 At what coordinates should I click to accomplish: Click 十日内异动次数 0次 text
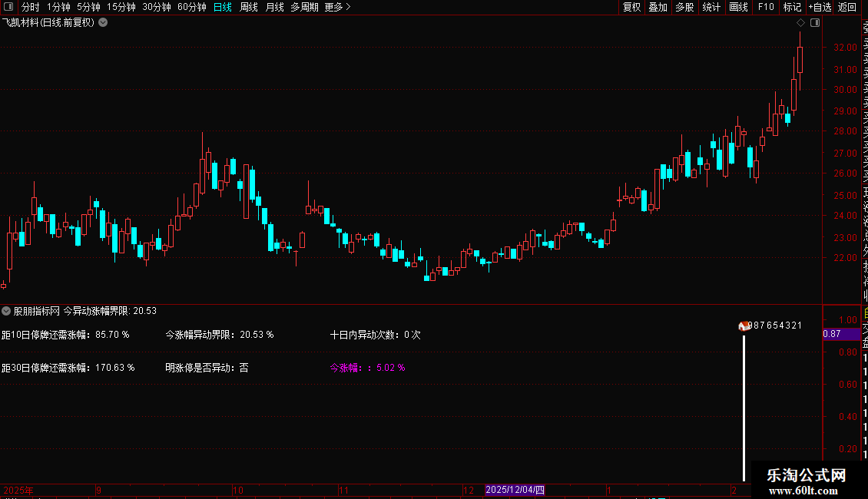click(x=376, y=335)
